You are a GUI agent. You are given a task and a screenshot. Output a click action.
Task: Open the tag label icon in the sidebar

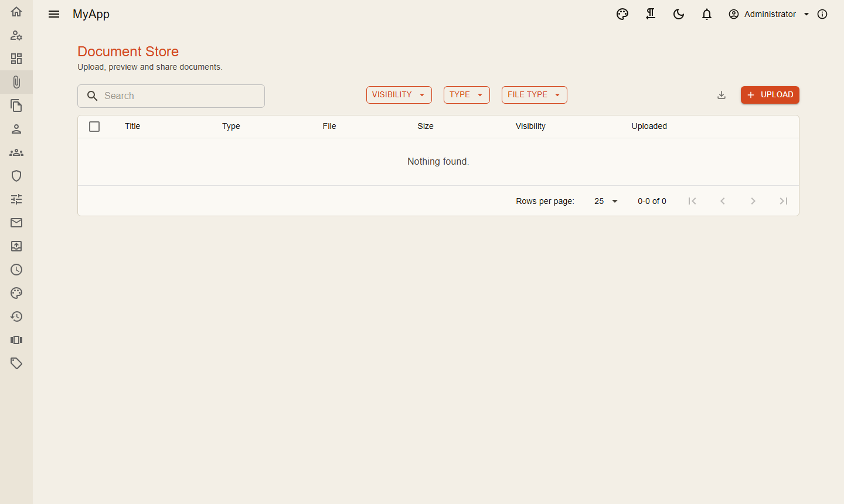[16, 363]
